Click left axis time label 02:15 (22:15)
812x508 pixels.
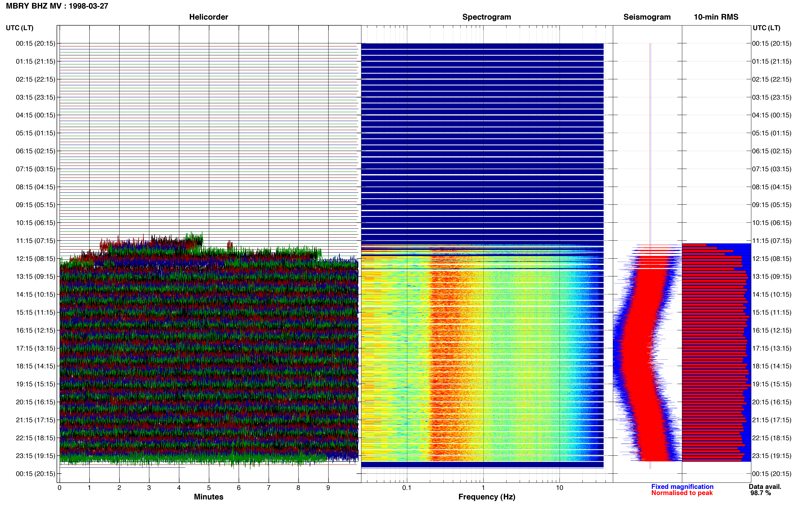point(36,79)
